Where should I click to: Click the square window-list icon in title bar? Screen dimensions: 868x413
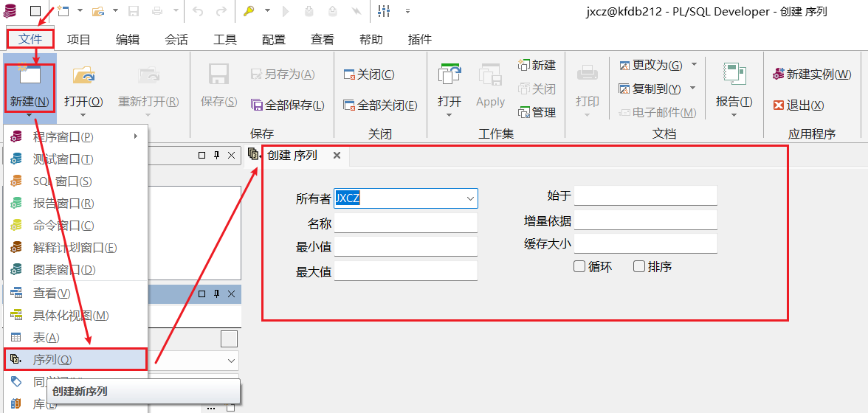[35, 10]
